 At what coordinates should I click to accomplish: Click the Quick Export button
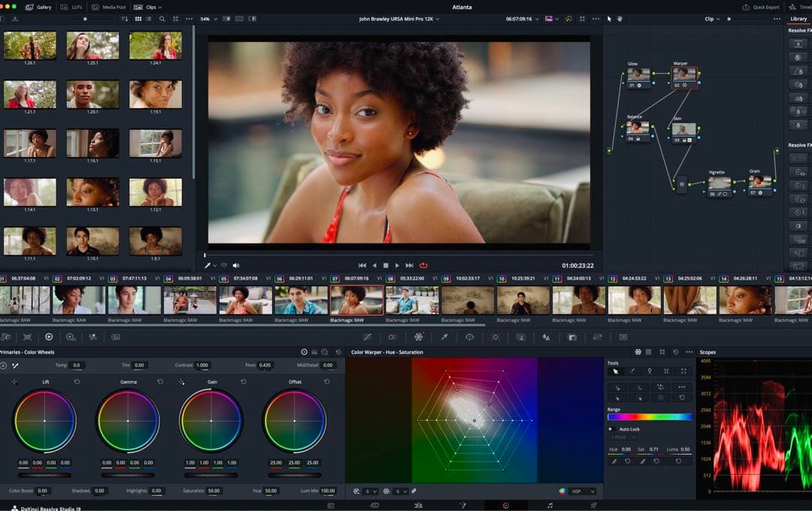(762, 7)
